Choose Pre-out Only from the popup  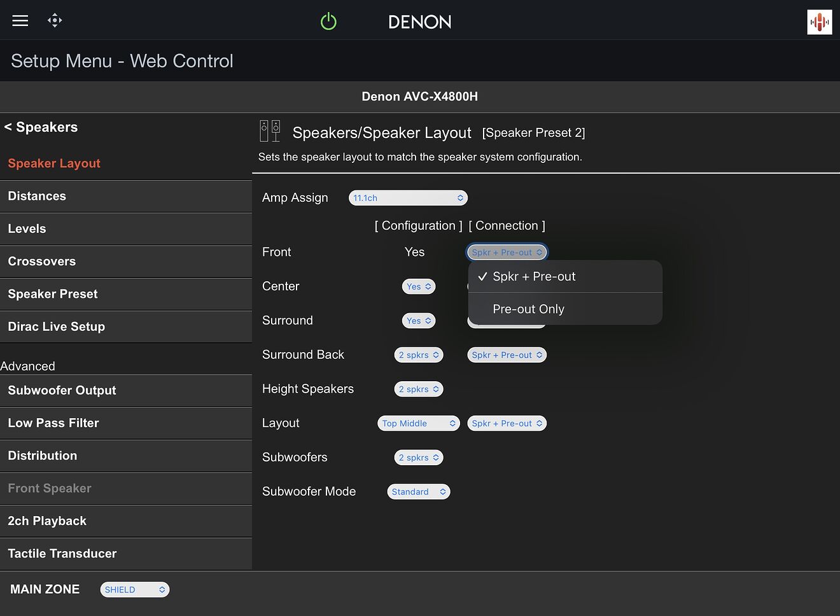(x=528, y=309)
